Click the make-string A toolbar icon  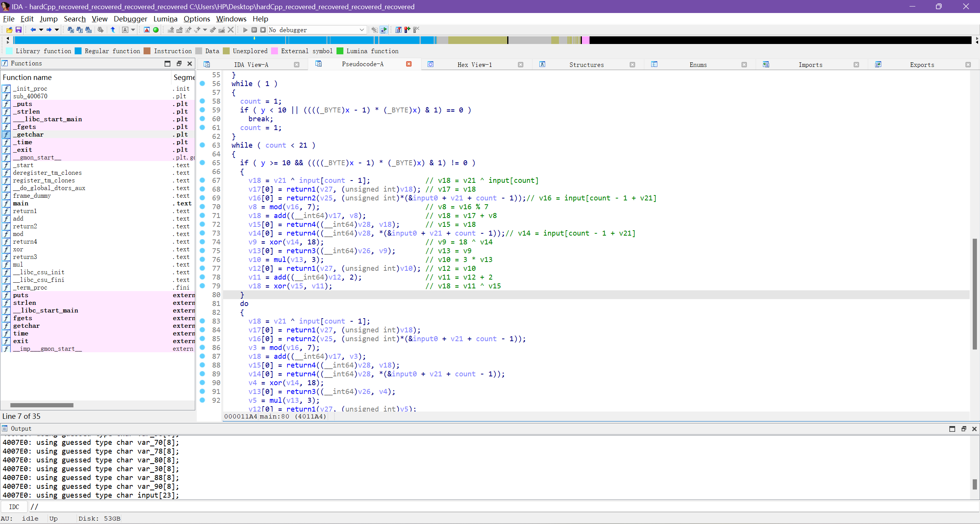tap(188, 30)
